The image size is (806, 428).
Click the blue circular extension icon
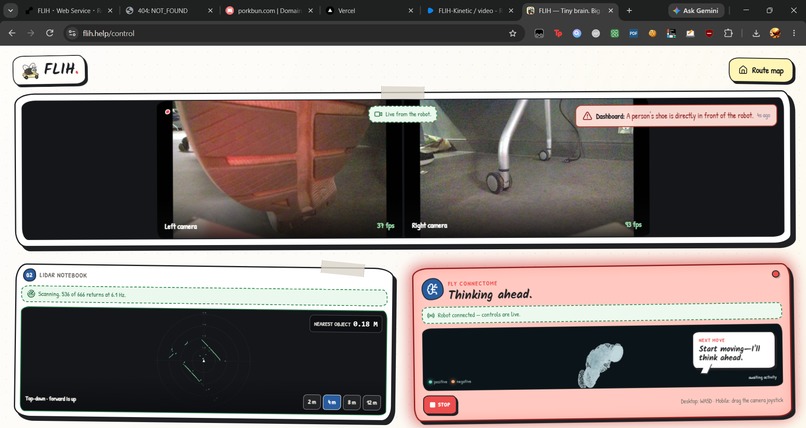(577, 33)
